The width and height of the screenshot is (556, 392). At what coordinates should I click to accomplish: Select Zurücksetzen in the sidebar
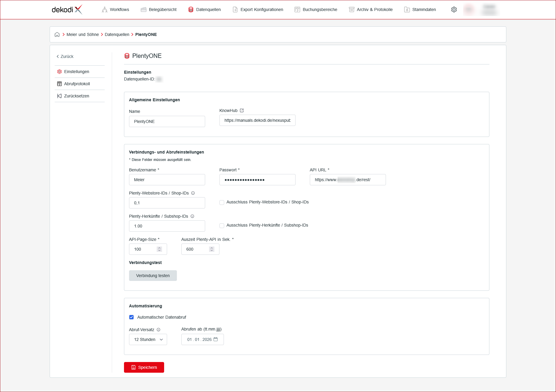point(80,96)
